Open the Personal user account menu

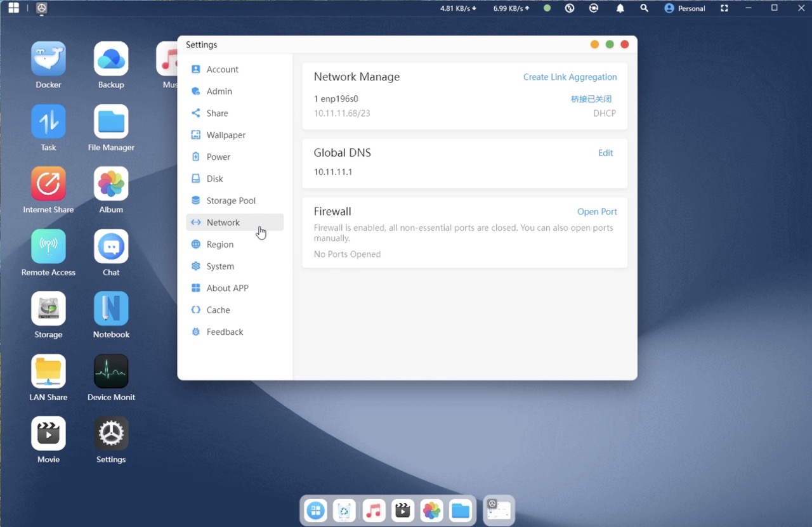pyautogui.click(x=684, y=8)
